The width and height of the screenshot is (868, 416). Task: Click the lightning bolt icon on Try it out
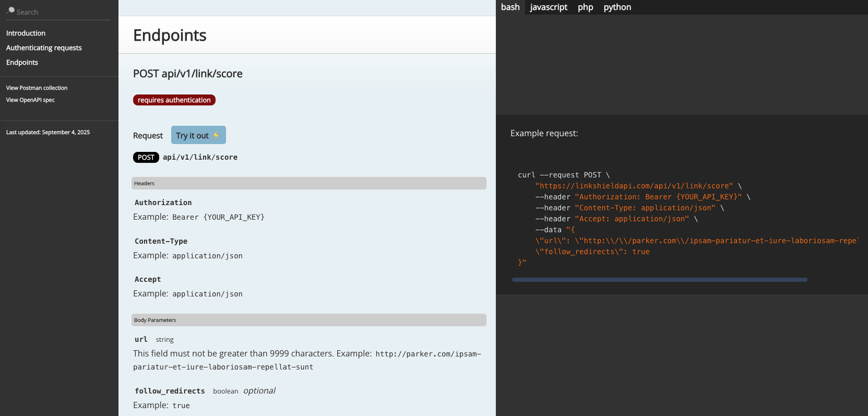(216, 135)
